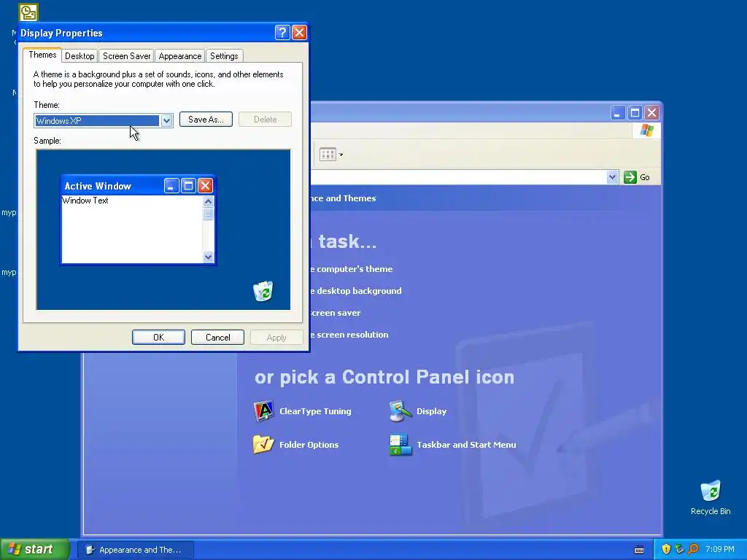
Task: Switch to the Screen Saver tab
Action: 126,55
